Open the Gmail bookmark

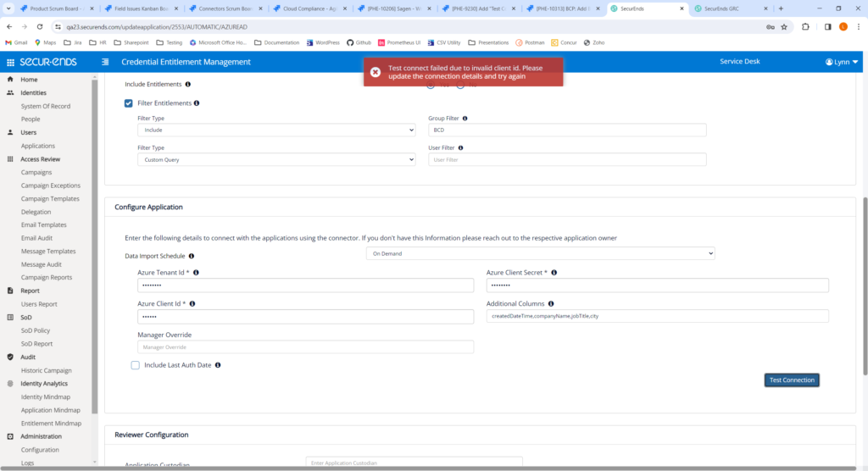point(16,42)
